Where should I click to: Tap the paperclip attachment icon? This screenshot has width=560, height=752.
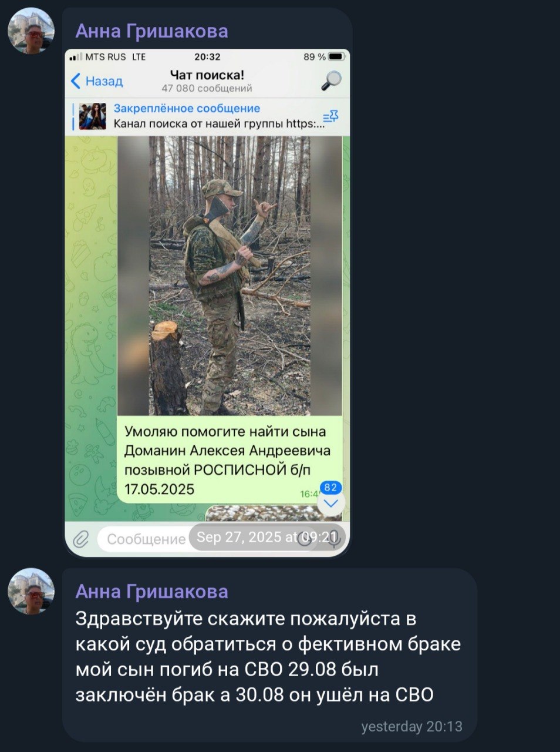point(80,538)
